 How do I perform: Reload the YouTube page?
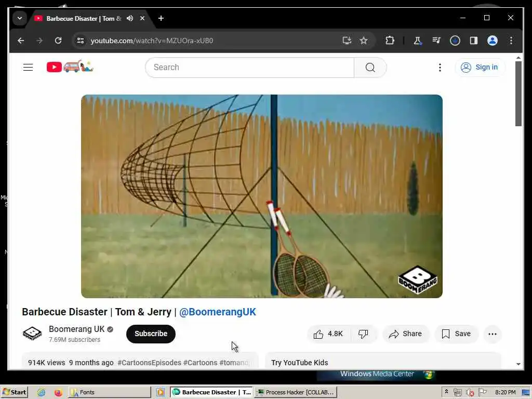[58, 41]
